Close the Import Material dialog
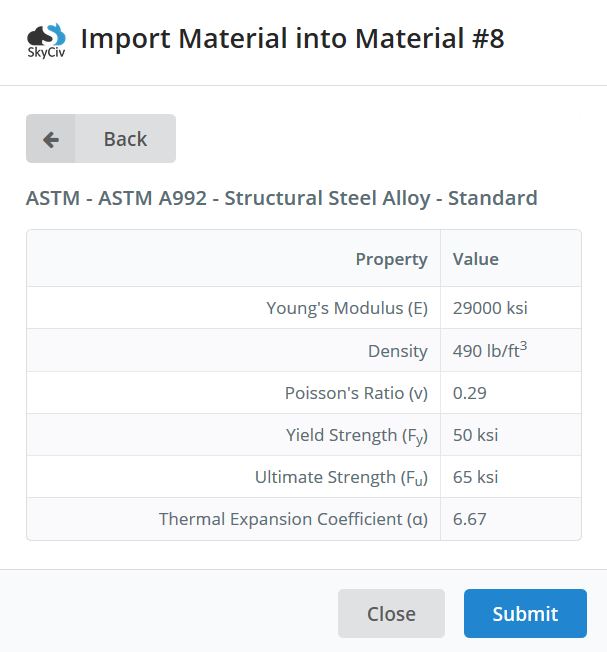Viewport: 607px width, 652px height. coord(391,613)
